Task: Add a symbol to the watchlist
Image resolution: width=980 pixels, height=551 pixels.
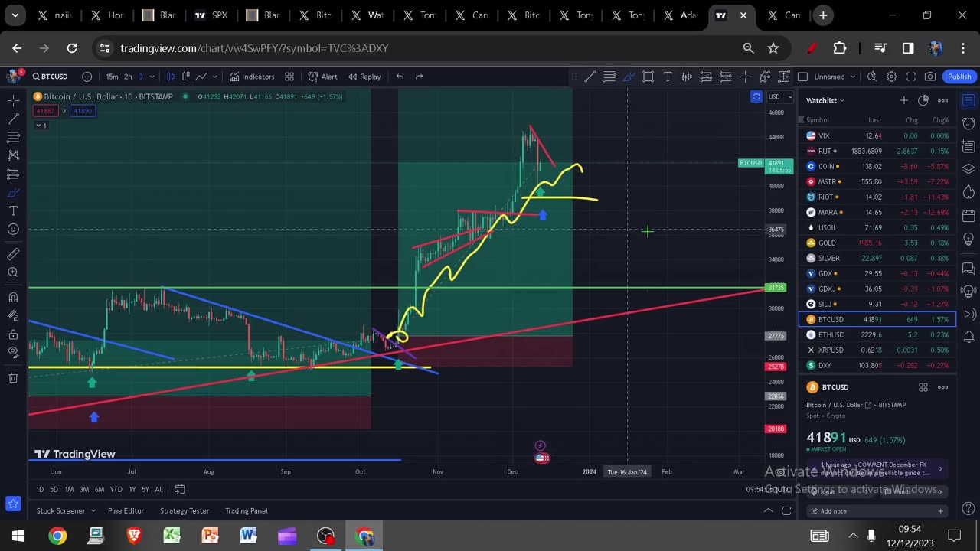Action: (x=903, y=100)
